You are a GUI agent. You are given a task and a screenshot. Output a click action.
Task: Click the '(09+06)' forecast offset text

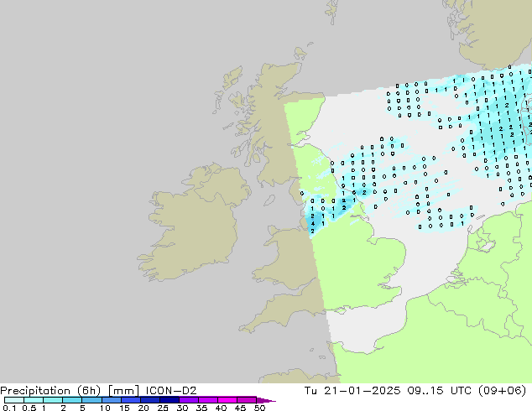coord(502,391)
